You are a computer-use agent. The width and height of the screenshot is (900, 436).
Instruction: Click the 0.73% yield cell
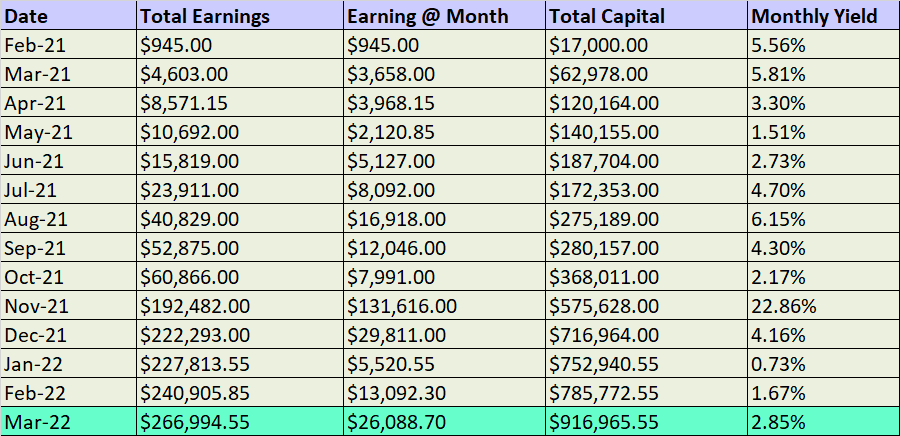pyautogui.click(x=822, y=363)
